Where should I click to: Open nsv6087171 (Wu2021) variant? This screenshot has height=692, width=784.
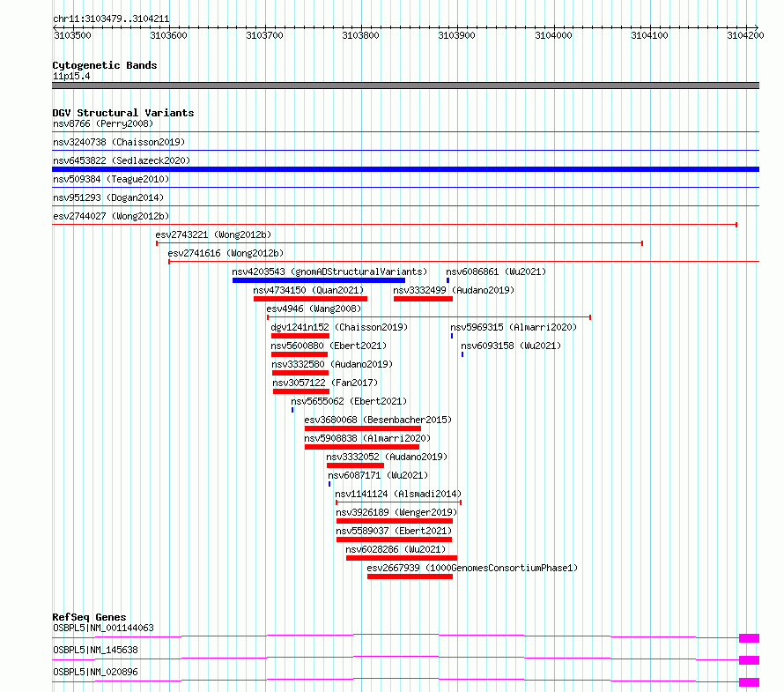coord(378,475)
